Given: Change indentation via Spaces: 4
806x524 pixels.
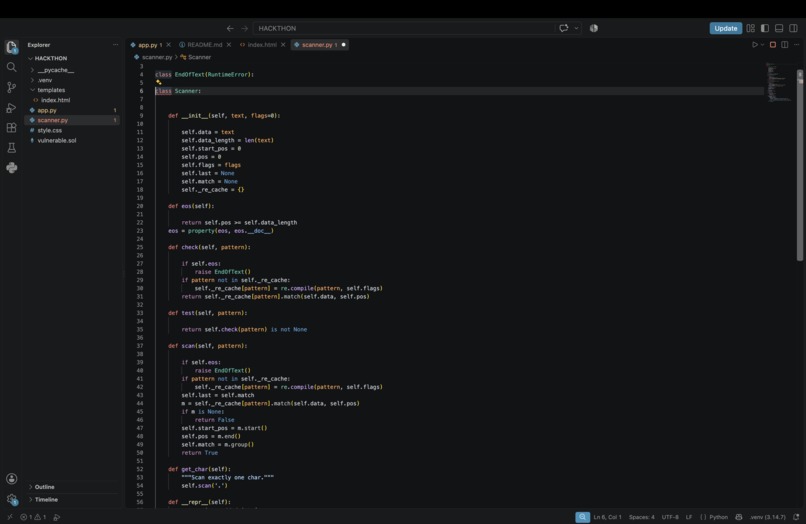Looking at the screenshot, I should (x=642, y=517).
